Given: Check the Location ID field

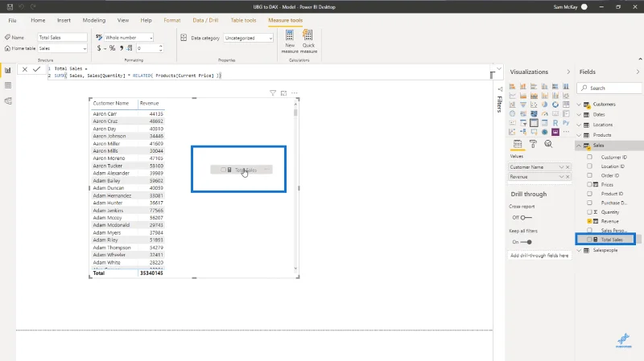Looking at the screenshot, I should tap(589, 166).
